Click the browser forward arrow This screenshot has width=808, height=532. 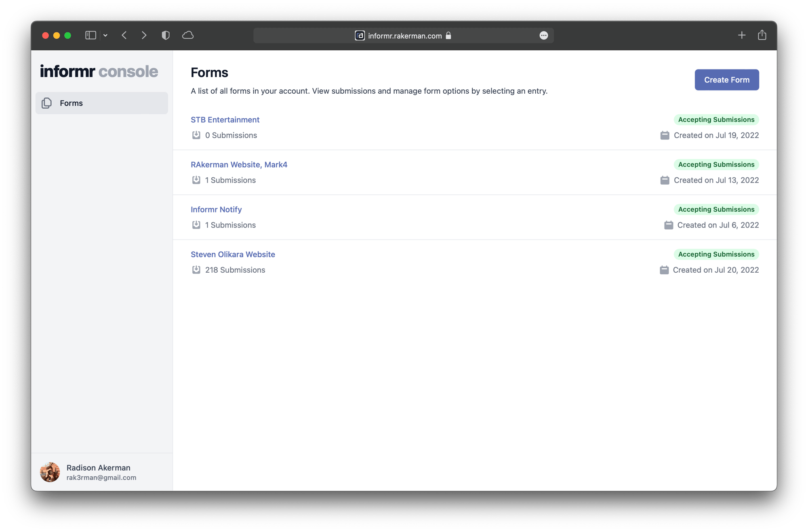[144, 36]
